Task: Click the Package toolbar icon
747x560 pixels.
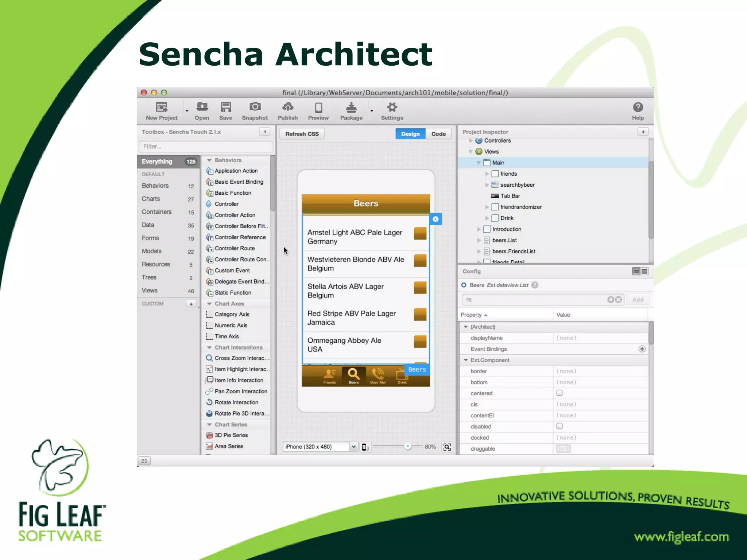Action: click(351, 107)
